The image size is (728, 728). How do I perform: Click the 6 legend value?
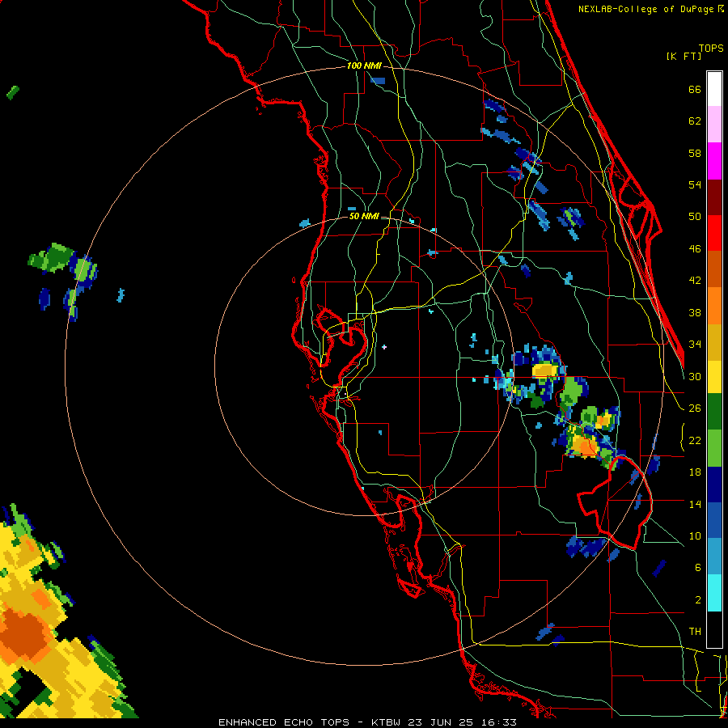pyautogui.click(x=698, y=568)
